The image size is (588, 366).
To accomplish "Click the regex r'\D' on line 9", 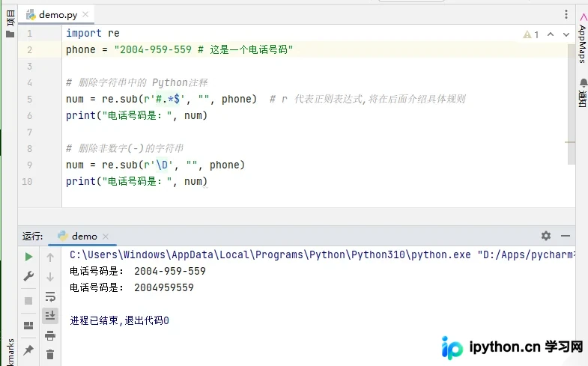I will pos(158,165).
